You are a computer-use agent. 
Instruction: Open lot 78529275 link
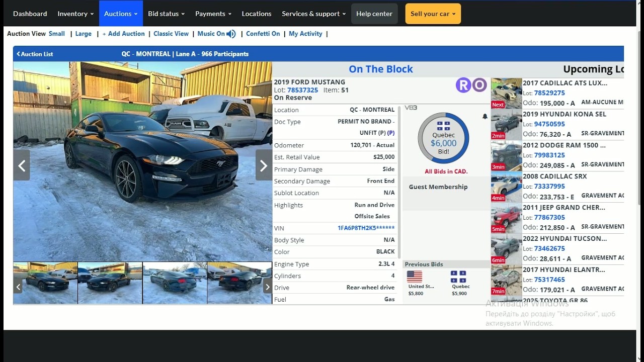[x=549, y=93]
